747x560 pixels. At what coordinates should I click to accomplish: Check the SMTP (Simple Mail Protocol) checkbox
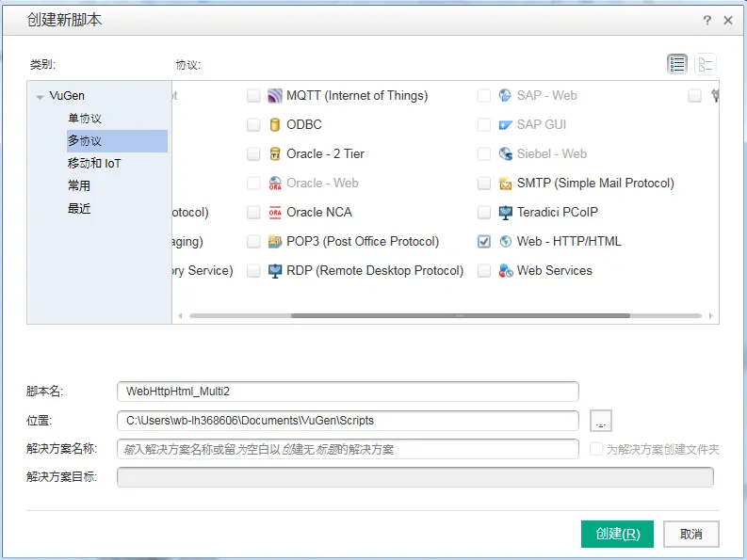click(484, 183)
